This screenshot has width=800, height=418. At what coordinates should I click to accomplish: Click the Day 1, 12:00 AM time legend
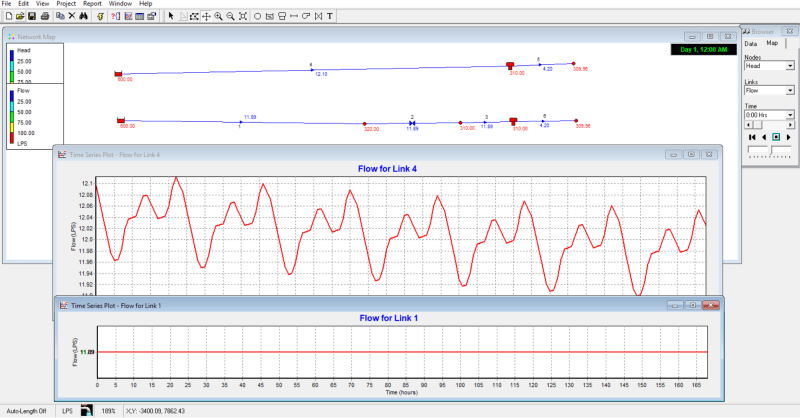704,50
